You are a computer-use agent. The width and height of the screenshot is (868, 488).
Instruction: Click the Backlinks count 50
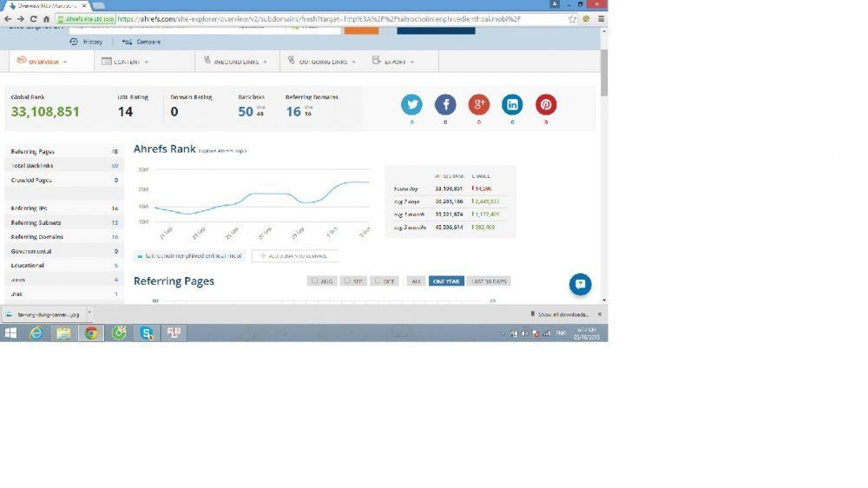point(246,111)
